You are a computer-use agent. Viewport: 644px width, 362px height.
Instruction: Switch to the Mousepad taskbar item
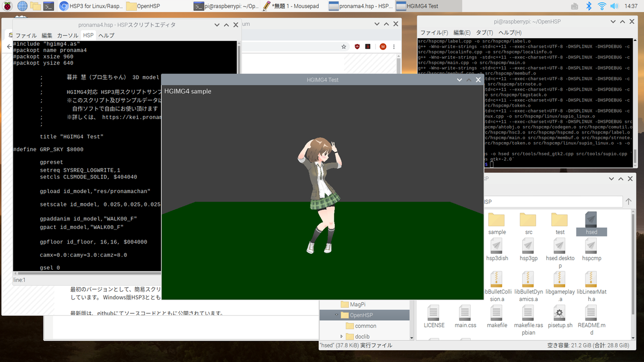pos(293,6)
